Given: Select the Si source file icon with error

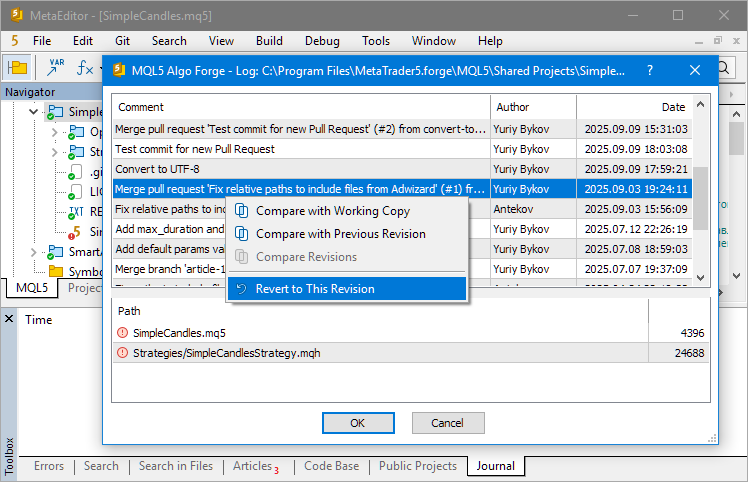Looking at the screenshot, I should (x=75, y=232).
